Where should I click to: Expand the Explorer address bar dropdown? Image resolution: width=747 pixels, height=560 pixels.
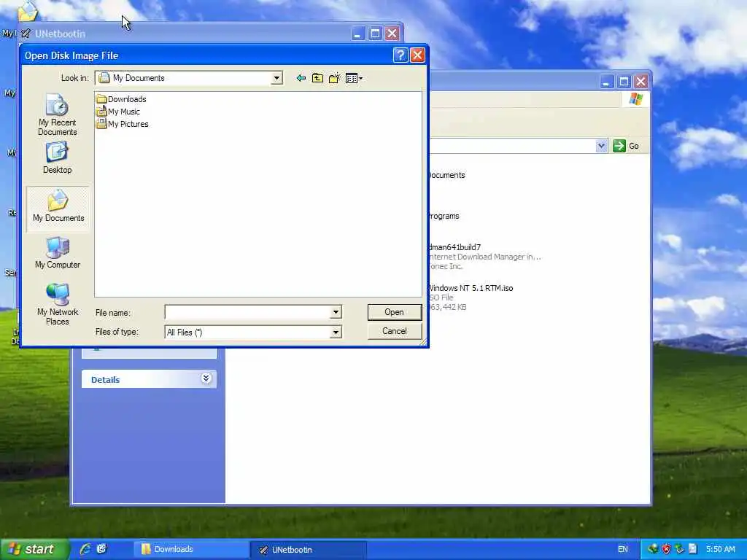pyautogui.click(x=601, y=146)
